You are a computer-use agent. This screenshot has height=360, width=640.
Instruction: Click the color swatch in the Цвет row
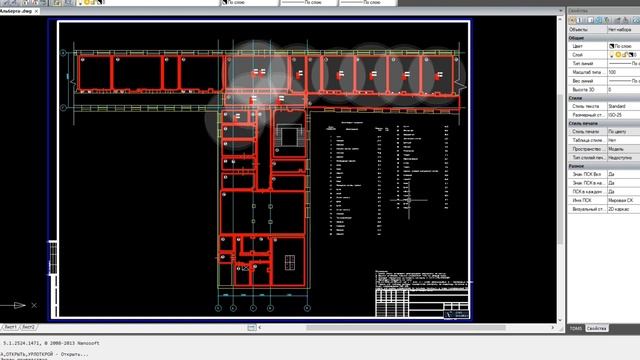611,46
